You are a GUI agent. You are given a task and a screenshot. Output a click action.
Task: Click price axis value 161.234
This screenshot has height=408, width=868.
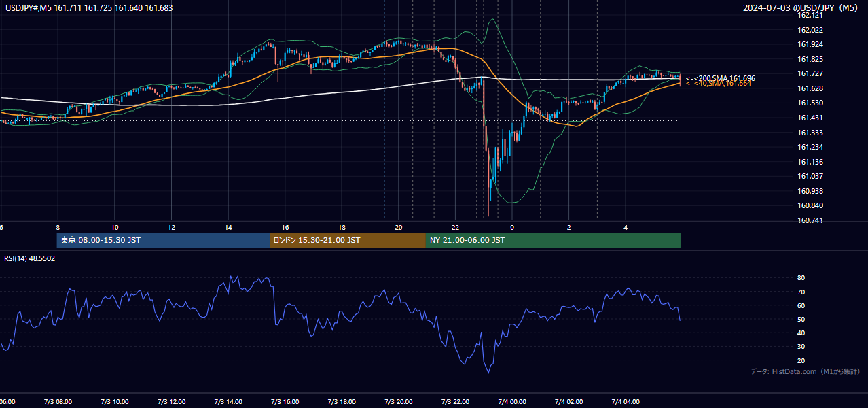[810, 147]
